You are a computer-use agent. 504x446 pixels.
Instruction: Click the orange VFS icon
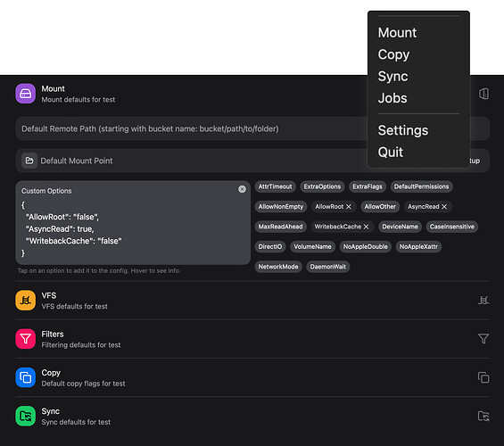coord(25,301)
